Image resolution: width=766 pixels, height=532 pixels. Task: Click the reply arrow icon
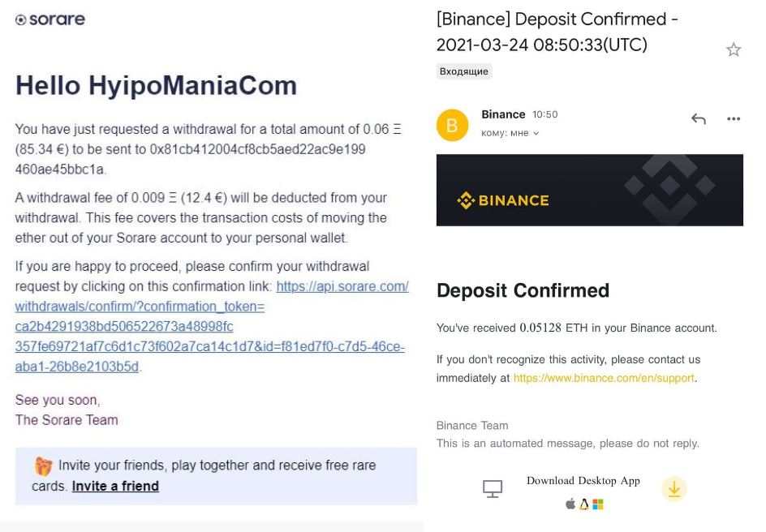click(x=698, y=119)
